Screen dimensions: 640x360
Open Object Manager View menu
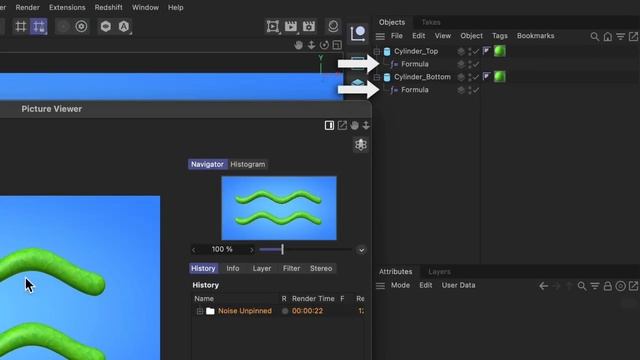[x=442, y=36]
